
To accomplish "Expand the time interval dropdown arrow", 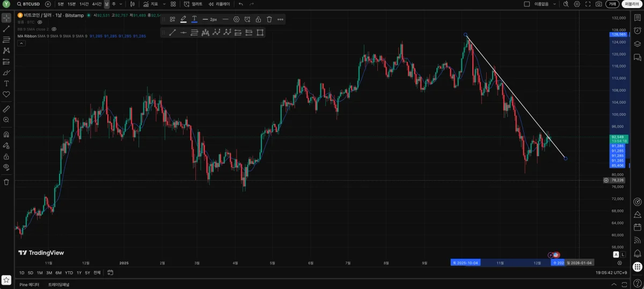I will (x=122, y=4).
